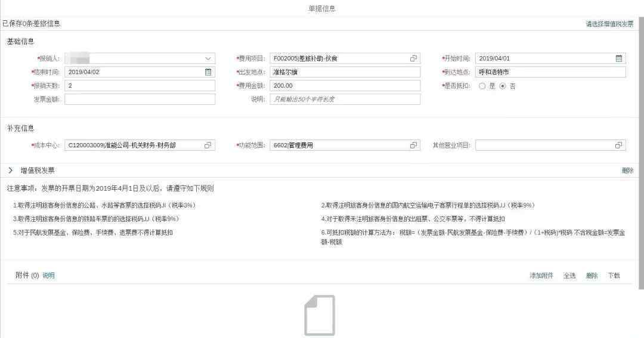Select 是 for 是否抵扣
The width and height of the screenshot is (644, 338).
pos(482,86)
